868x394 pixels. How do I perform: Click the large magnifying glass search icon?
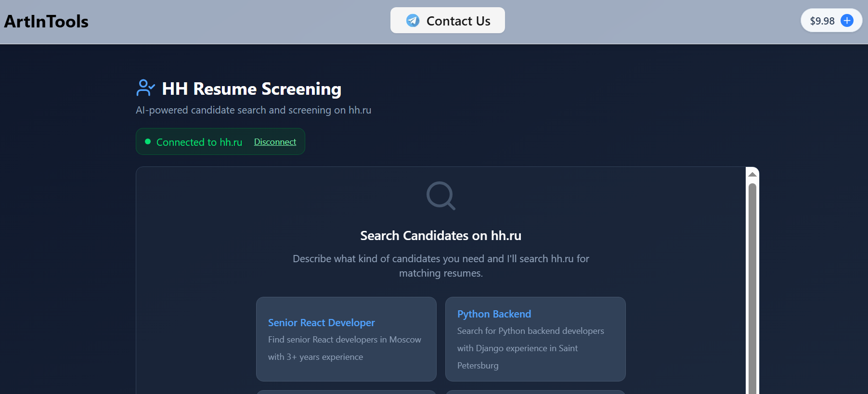pos(440,196)
